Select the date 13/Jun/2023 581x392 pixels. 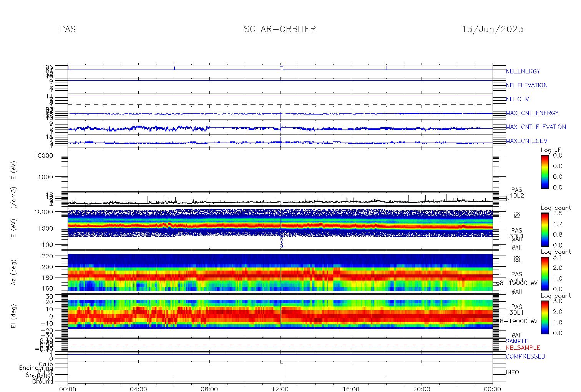[493, 29]
